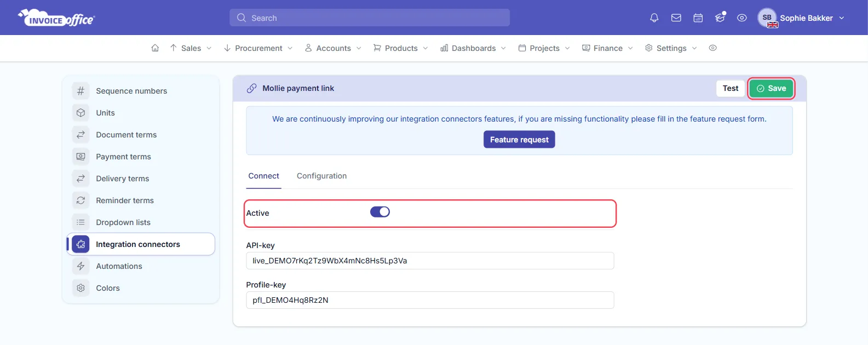Click the Delivery terms label
The width and height of the screenshot is (868, 345).
pyautogui.click(x=123, y=179)
